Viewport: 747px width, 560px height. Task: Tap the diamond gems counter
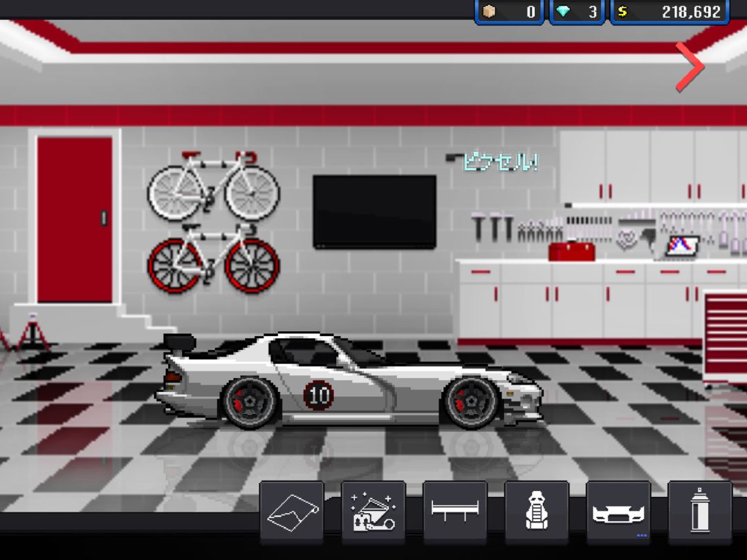click(577, 12)
